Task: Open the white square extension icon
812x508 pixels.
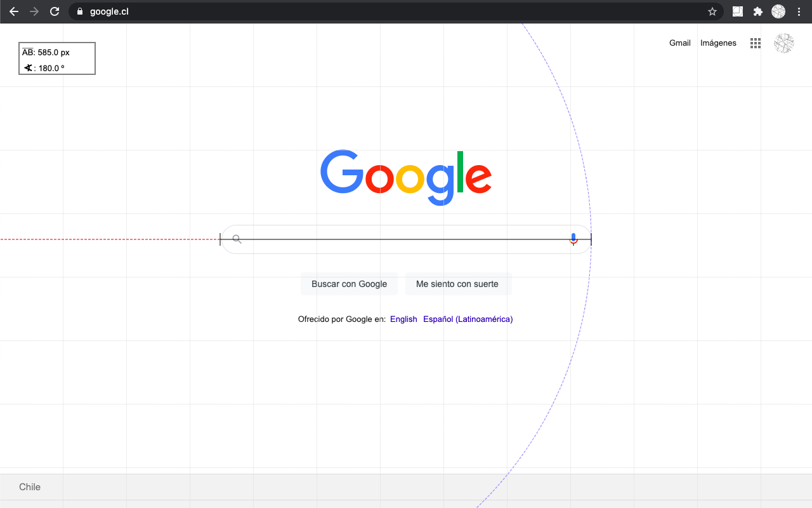Action: click(738, 11)
